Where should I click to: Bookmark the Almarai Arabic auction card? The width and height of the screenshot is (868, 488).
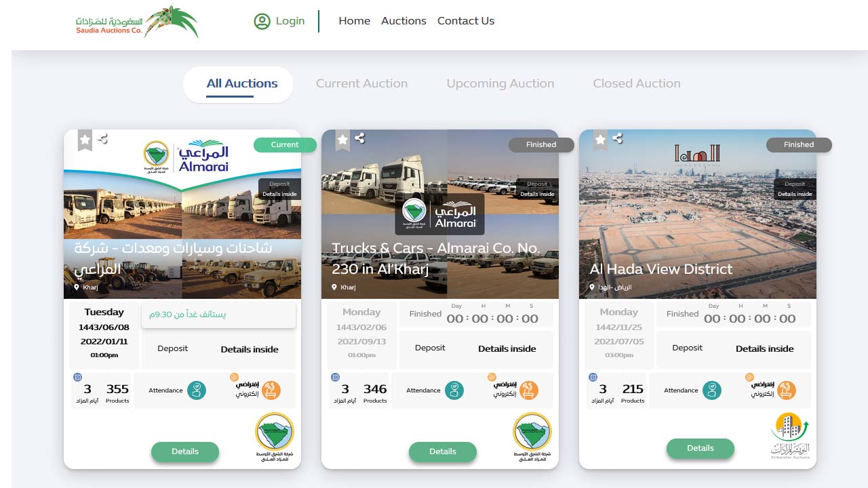point(85,140)
